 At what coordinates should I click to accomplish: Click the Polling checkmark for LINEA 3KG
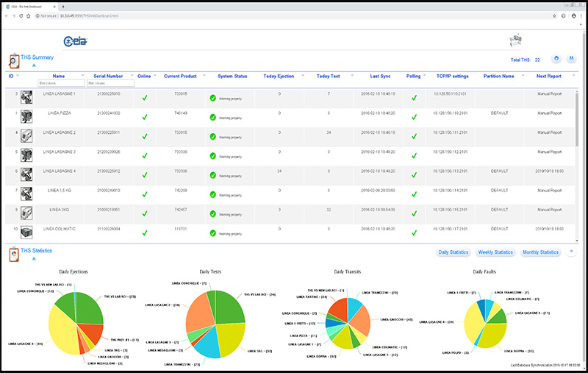(x=414, y=211)
